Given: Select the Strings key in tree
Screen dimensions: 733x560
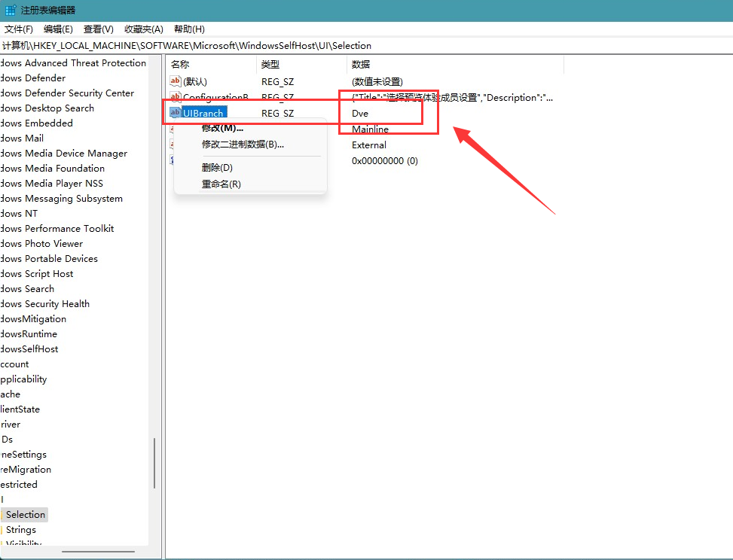Looking at the screenshot, I should point(20,530).
